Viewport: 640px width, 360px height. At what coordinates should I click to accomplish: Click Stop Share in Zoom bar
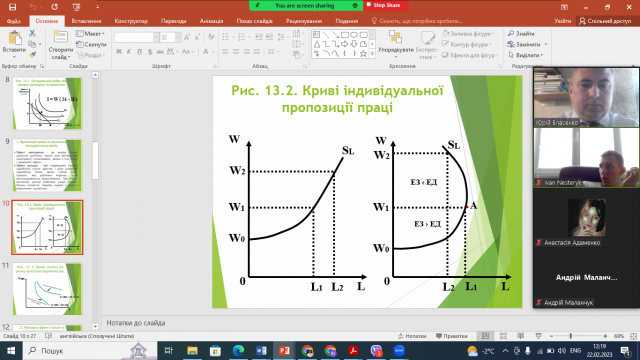[383, 5]
